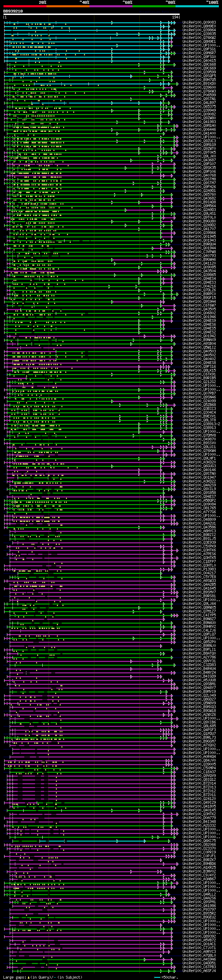Open entry UniRef100_C6T6W7
Image resolution: width=222 pixels, height=980 pixels.
click(199, 306)
